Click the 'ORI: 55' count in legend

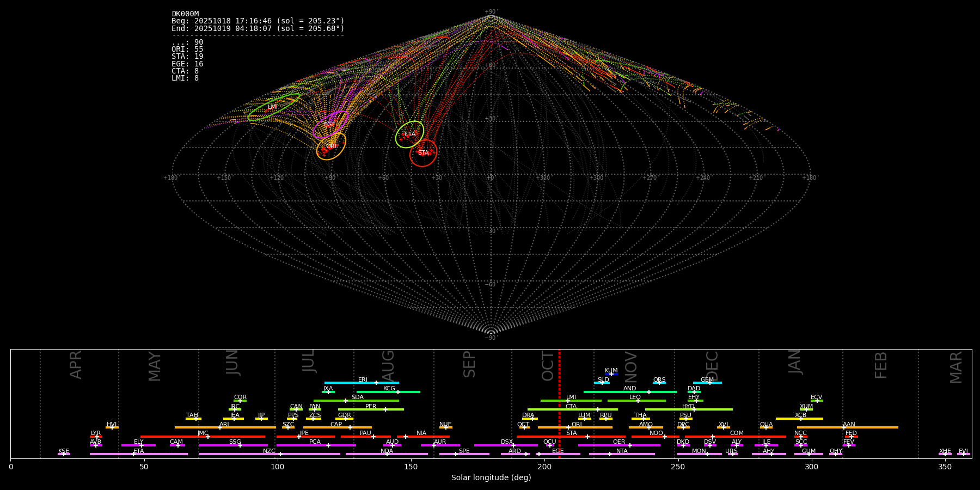(187, 49)
